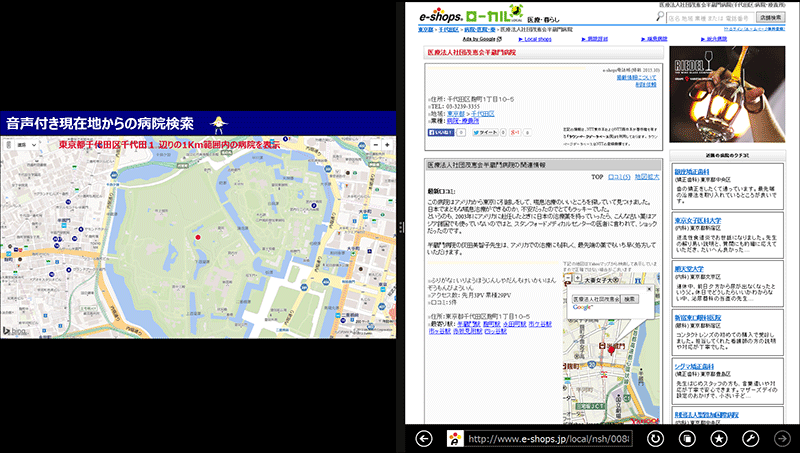Screen dimensions: 800x453
Task: Click the forward arrow in browser bar
Action: [782, 438]
